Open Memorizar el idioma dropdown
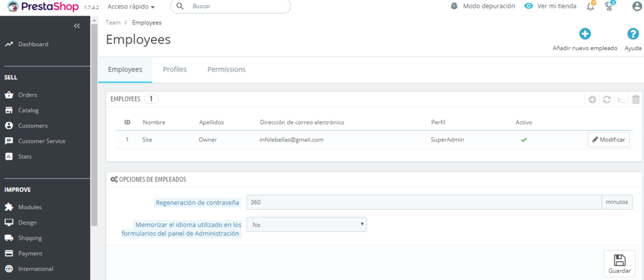This screenshot has width=644, height=280. pyautogui.click(x=307, y=225)
